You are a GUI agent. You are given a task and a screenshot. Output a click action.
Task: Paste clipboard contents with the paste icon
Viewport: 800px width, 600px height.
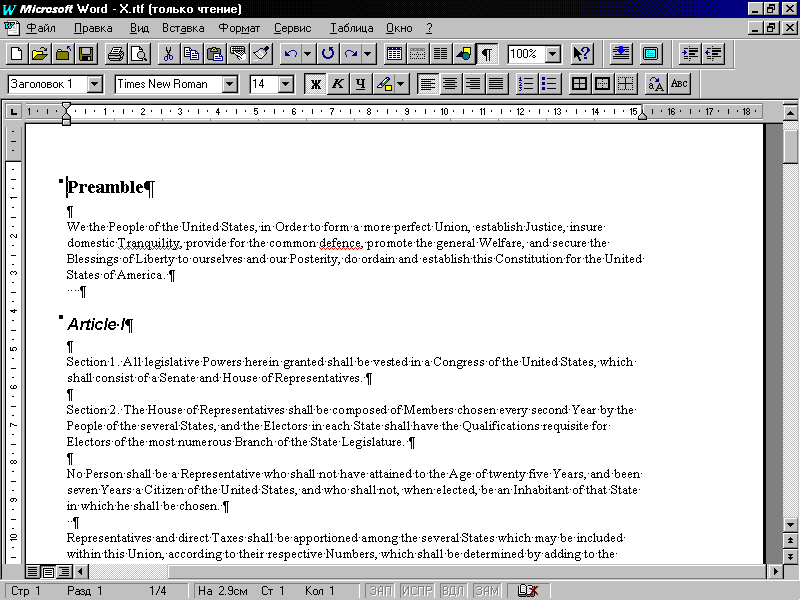[215, 54]
